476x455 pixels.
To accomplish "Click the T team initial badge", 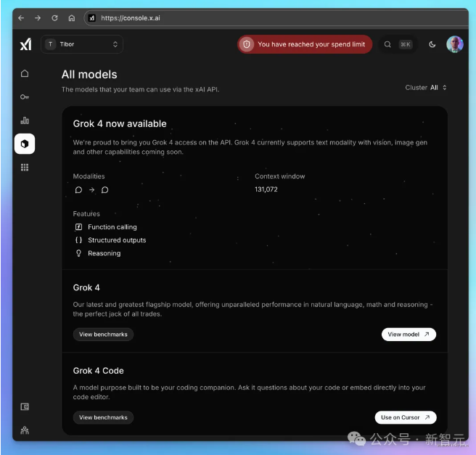I will (50, 44).
